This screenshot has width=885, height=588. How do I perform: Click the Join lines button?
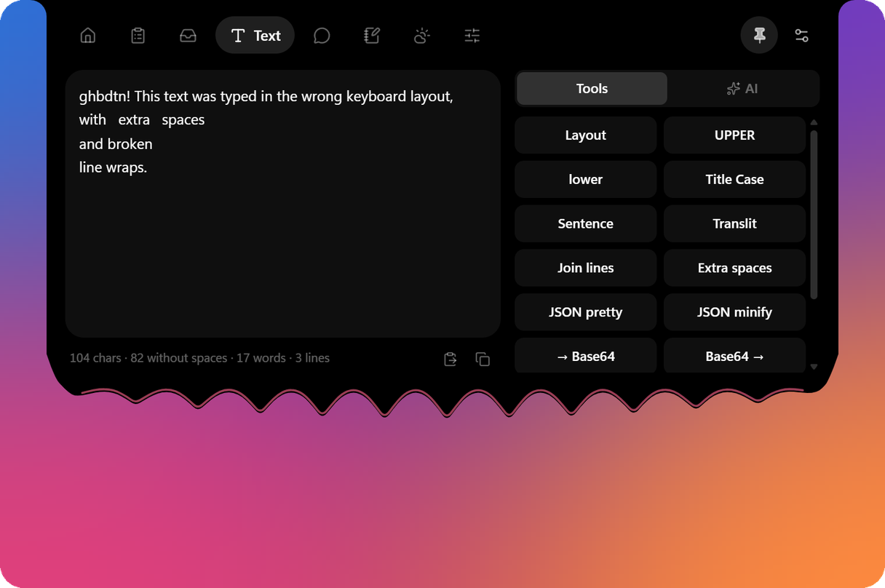[585, 269]
